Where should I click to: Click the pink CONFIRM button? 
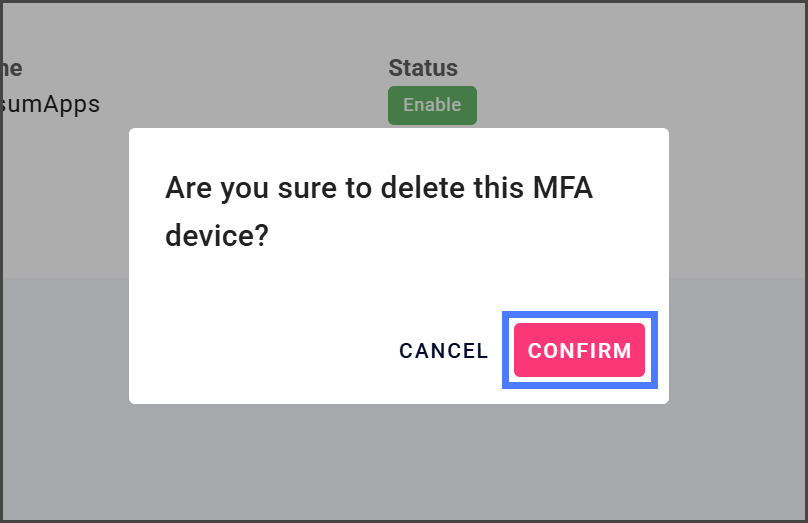click(x=579, y=350)
